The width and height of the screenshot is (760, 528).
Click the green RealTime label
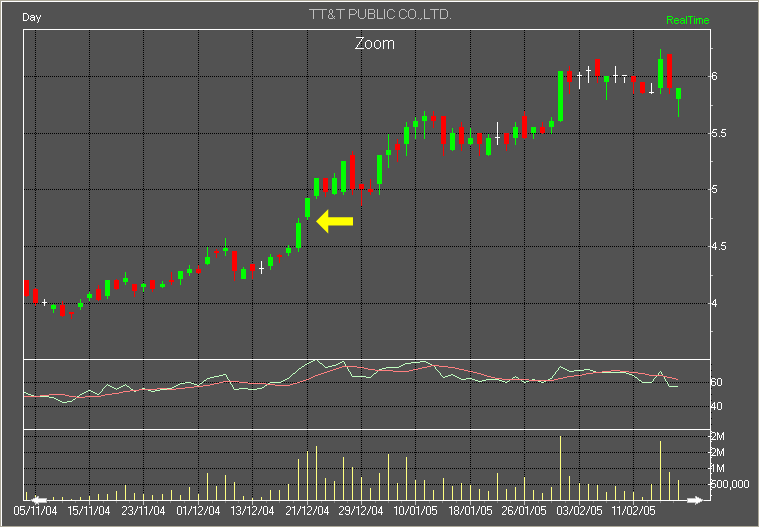tap(687, 20)
